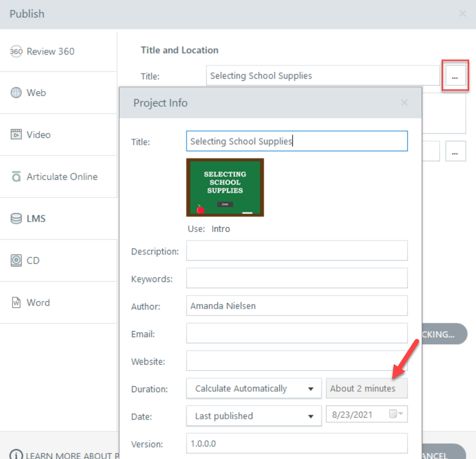Image resolution: width=476 pixels, height=459 pixels.
Task: Click the Version field showing 1.0.0.0
Action: (x=297, y=443)
